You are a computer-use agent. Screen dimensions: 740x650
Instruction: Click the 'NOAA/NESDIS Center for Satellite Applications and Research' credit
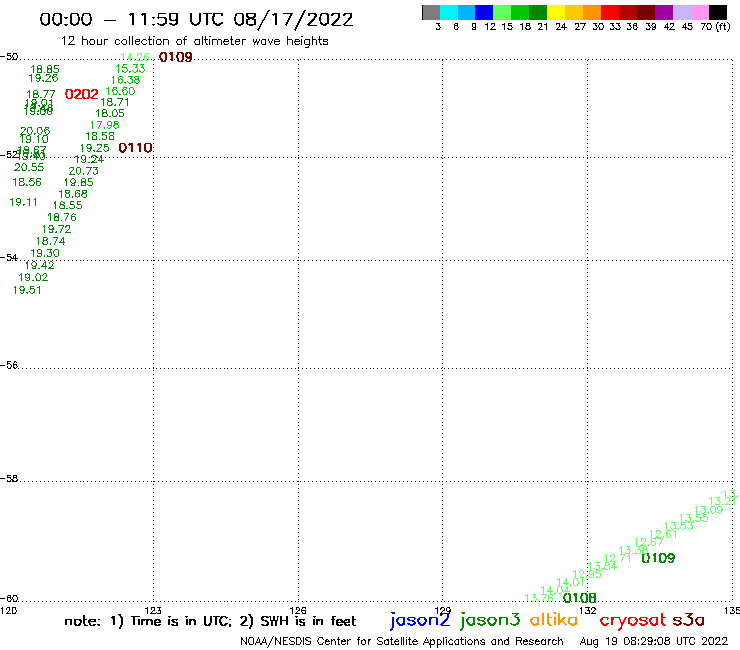(x=402, y=641)
